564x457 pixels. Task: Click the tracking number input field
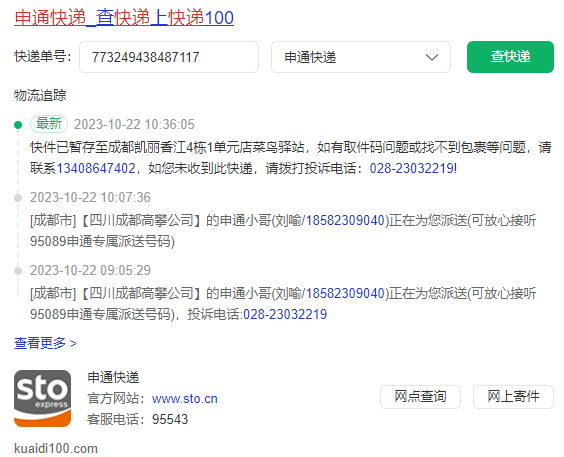pos(169,57)
